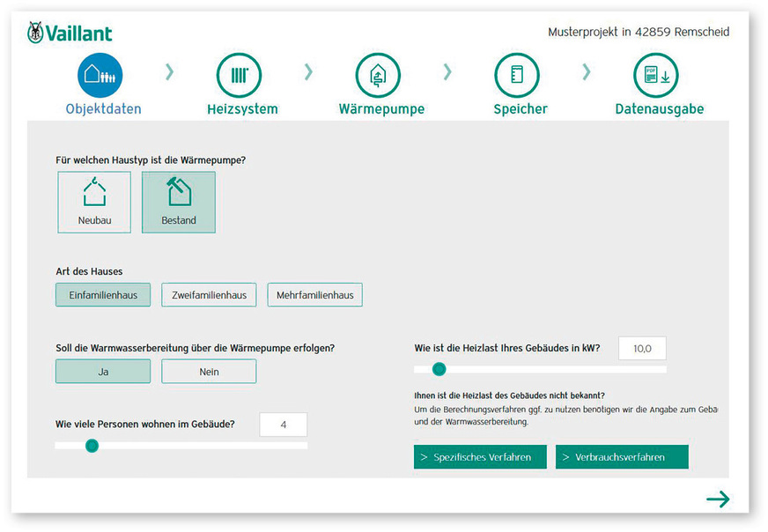Select Zweifamilienhaus option
Image resolution: width=768 pixels, height=532 pixels.
(209, 295)
